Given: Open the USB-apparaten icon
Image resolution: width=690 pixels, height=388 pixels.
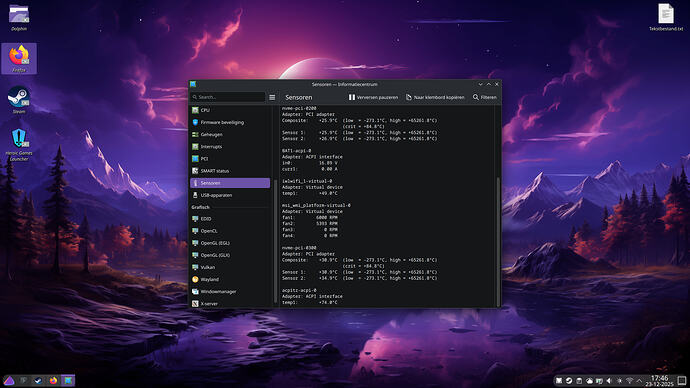Looking at the screenshot, I should [195, 195].
